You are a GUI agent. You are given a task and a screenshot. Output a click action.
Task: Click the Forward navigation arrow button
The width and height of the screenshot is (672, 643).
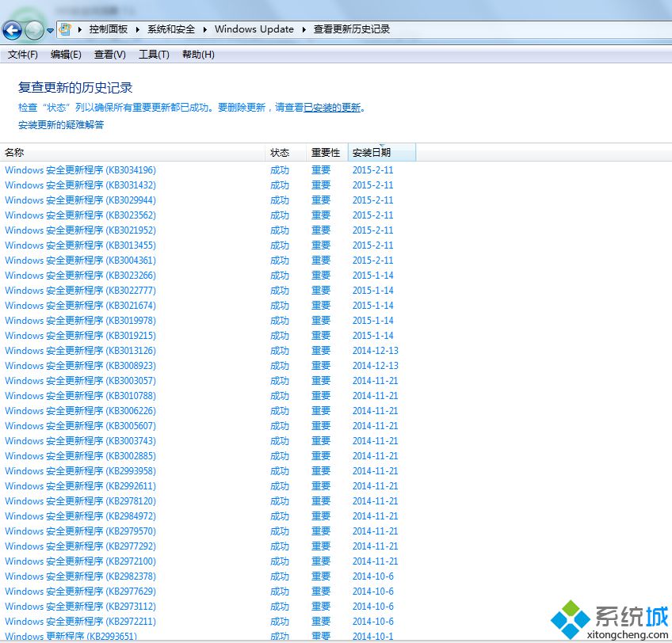click(34, 30)
